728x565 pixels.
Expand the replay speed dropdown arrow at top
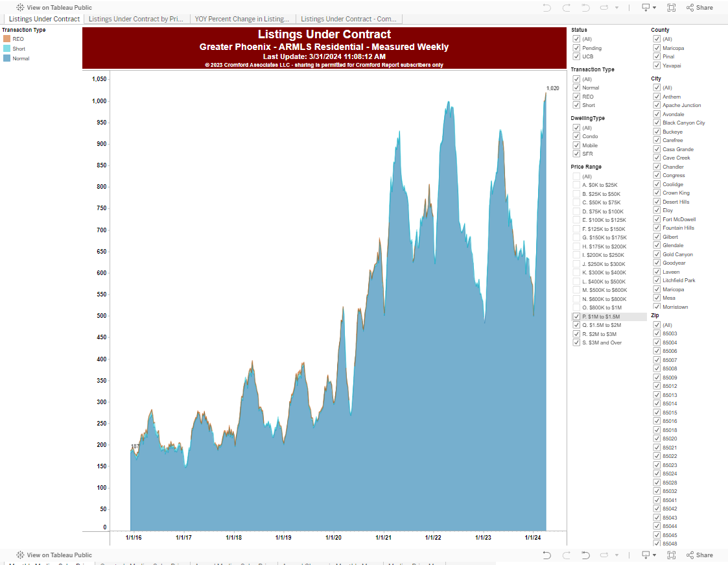coord(616,8)
